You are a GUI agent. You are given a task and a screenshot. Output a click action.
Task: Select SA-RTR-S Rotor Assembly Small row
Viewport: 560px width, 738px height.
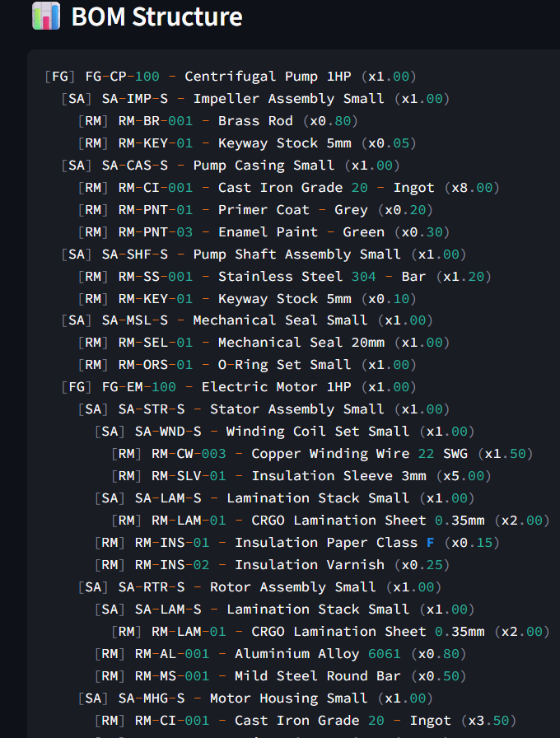pyautogui.click(x=259, y=587)
